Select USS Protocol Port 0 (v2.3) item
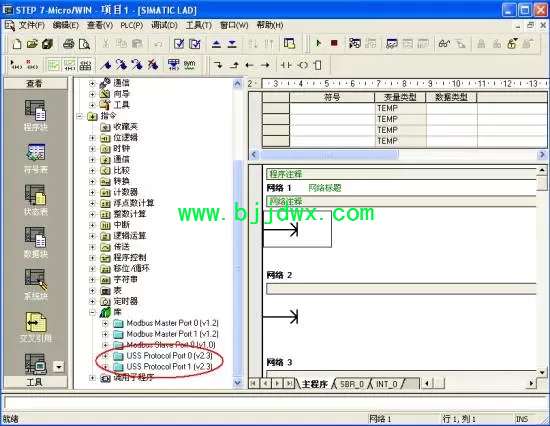 [x=169, y=355]
